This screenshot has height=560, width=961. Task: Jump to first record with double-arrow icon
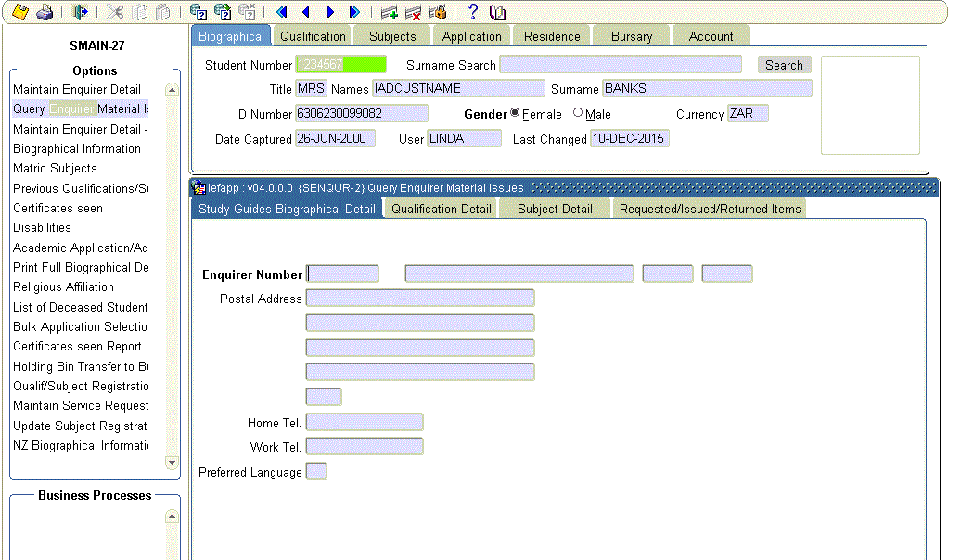click(280, 12)
